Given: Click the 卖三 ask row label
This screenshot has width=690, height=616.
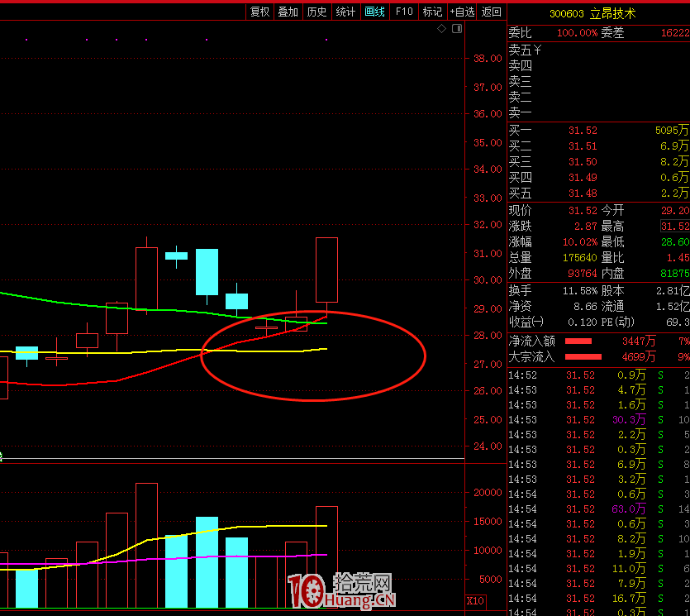Looking at the screenshot, I should pos(520,82).
